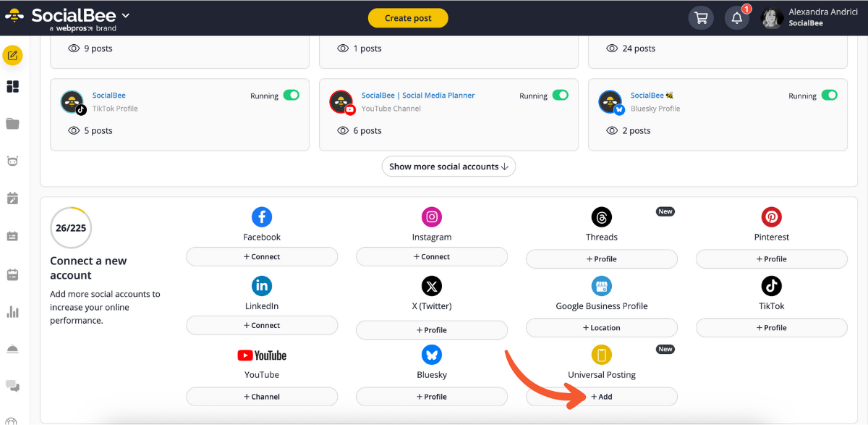Open the shopping cart icon
The height and width of the screenshot is (425, 868).
click(700, 19)
